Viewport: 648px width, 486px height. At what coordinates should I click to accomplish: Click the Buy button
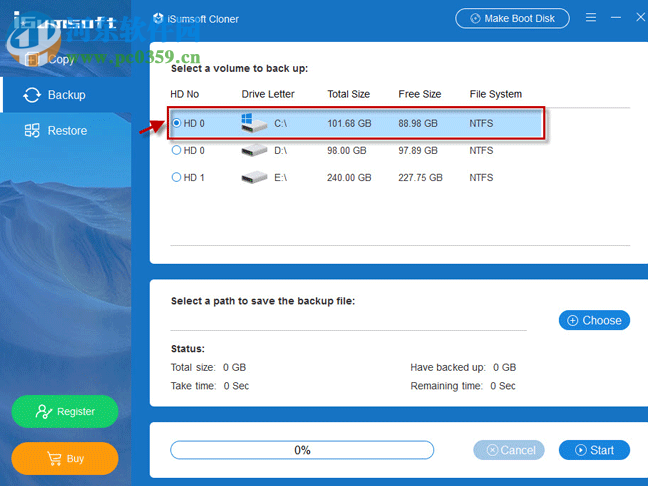65,458
